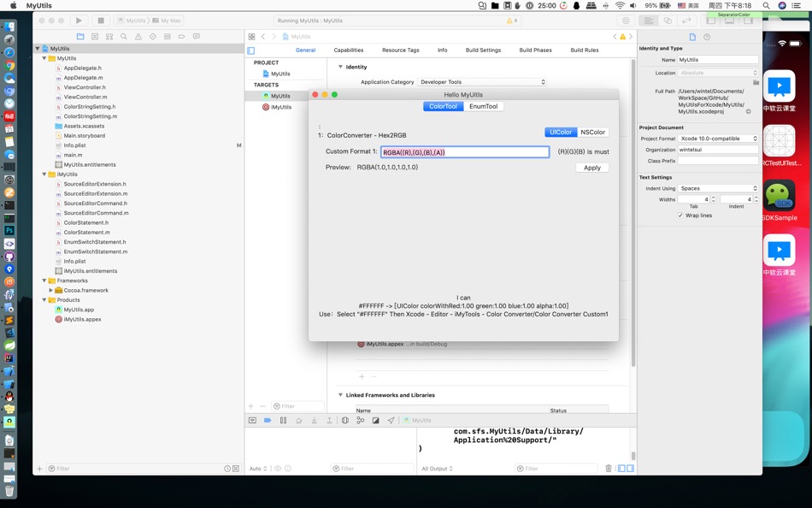This screenshot has width=812, height=508.
Task: Open the All Output console dropdown
Action: [x=437, y=469]
